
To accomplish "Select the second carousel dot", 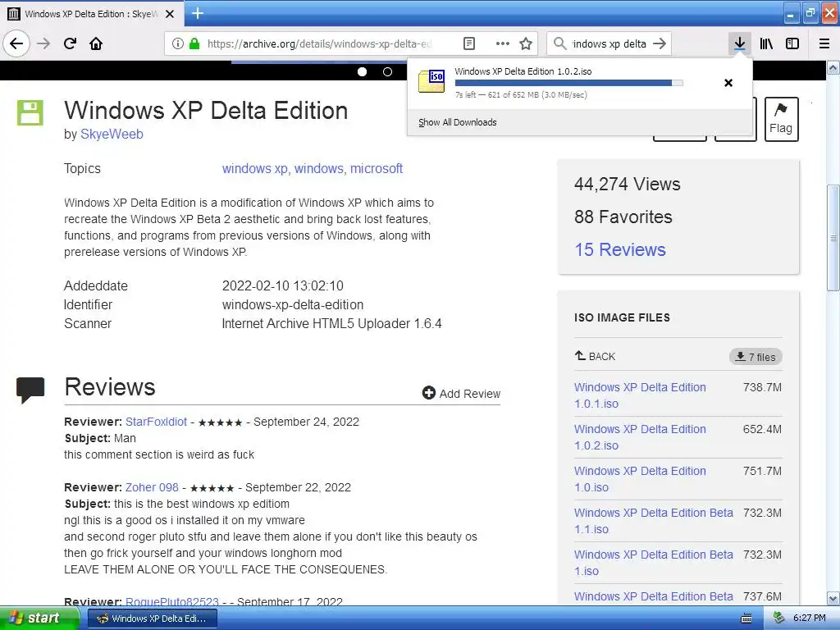I will (387, 72).
